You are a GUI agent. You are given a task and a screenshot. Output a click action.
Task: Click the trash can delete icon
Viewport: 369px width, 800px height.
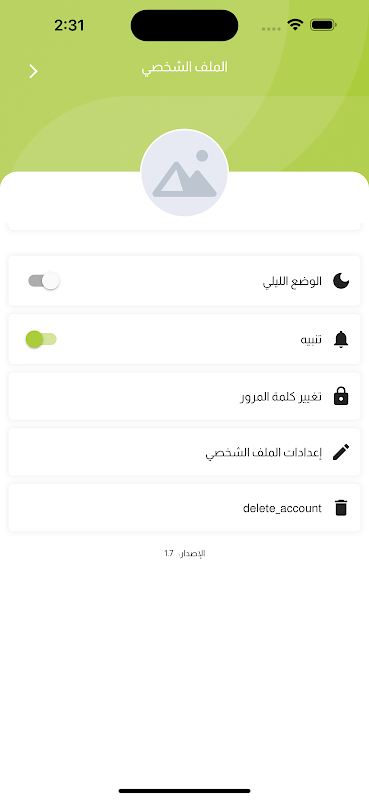click(x=341, y=508)
